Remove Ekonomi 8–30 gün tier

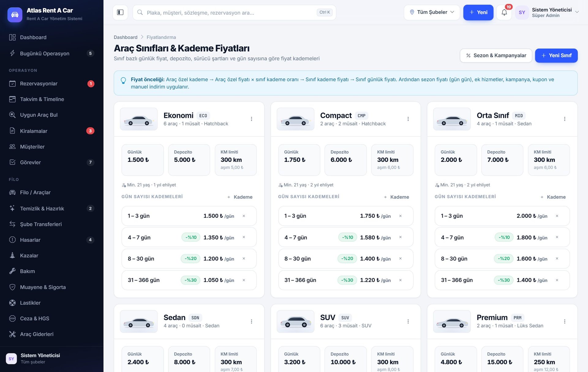[244, 259]
